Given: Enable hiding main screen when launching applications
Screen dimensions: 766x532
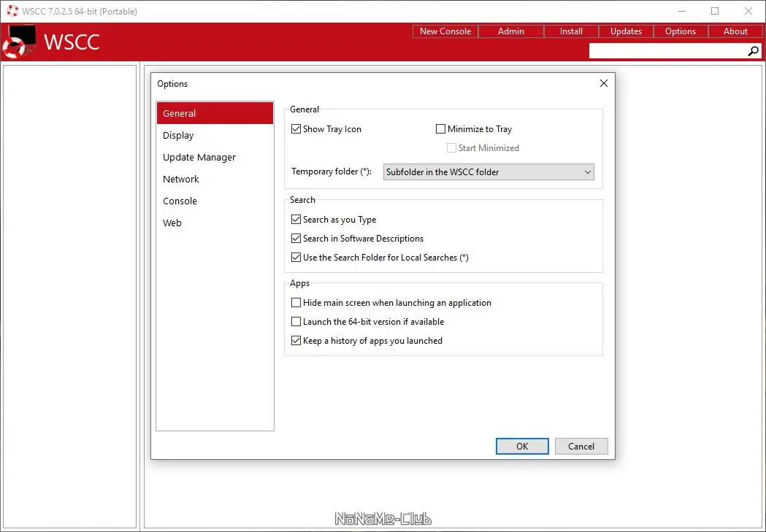Looking at the screenshot, I should (296, 302).
